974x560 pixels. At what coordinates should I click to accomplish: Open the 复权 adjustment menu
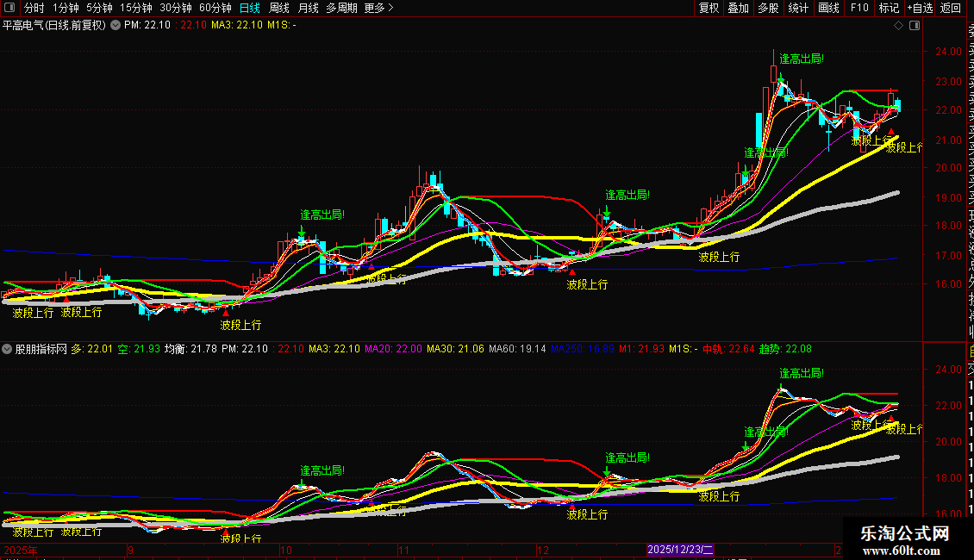pos(709,8)
